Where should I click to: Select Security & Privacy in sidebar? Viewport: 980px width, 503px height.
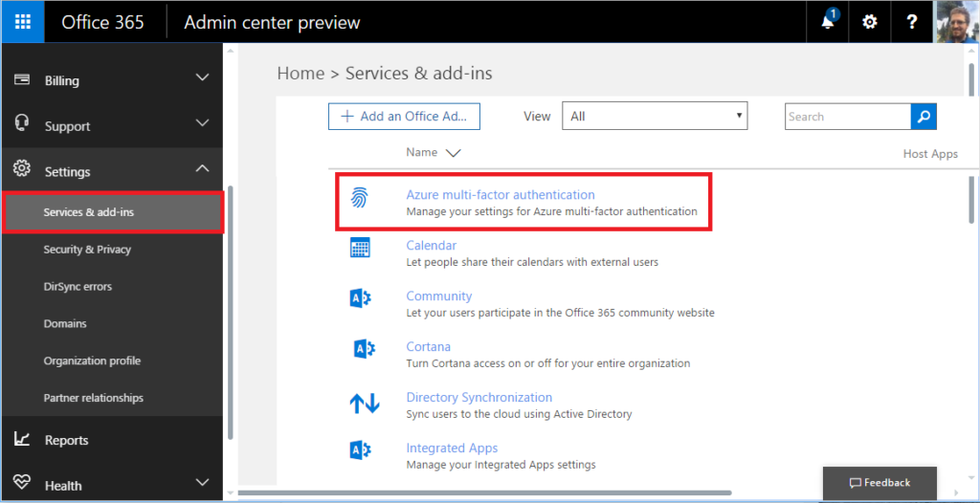(87, 250)
